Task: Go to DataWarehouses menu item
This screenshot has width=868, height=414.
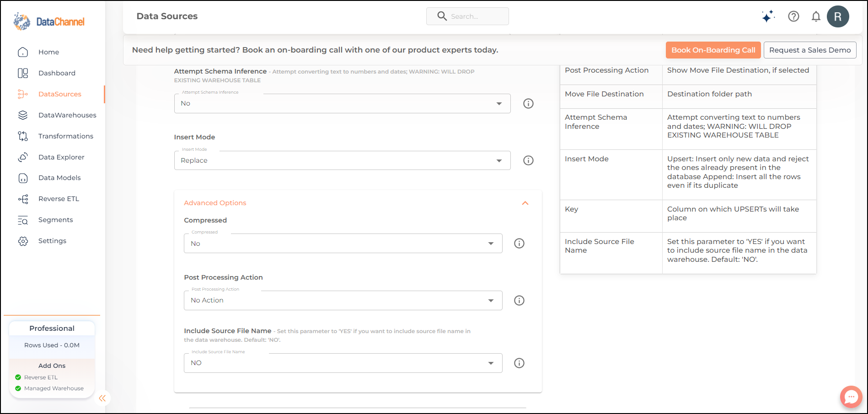Action: pos(67,115)
